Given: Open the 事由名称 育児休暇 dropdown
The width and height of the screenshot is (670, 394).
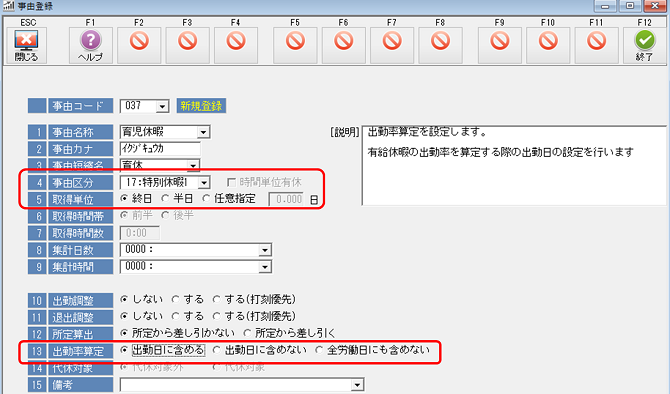Looking at the screenshot, I should click(203, 132).
